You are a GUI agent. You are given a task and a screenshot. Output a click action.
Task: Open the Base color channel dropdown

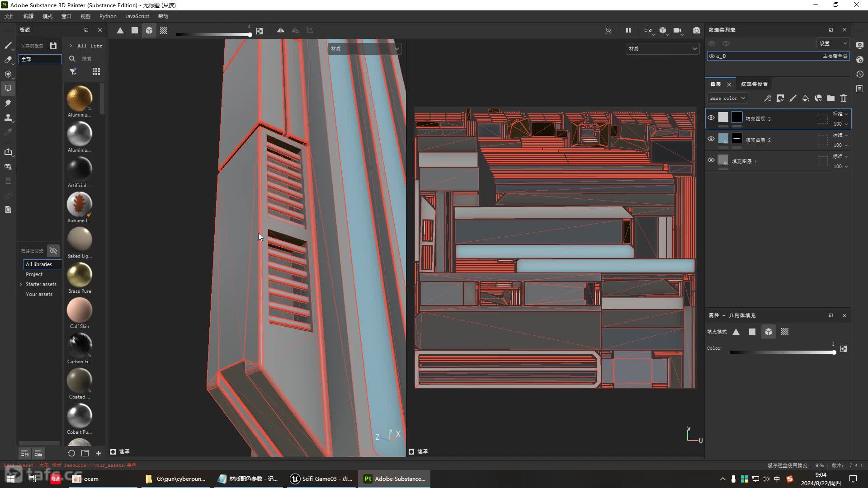coord(727,98)
